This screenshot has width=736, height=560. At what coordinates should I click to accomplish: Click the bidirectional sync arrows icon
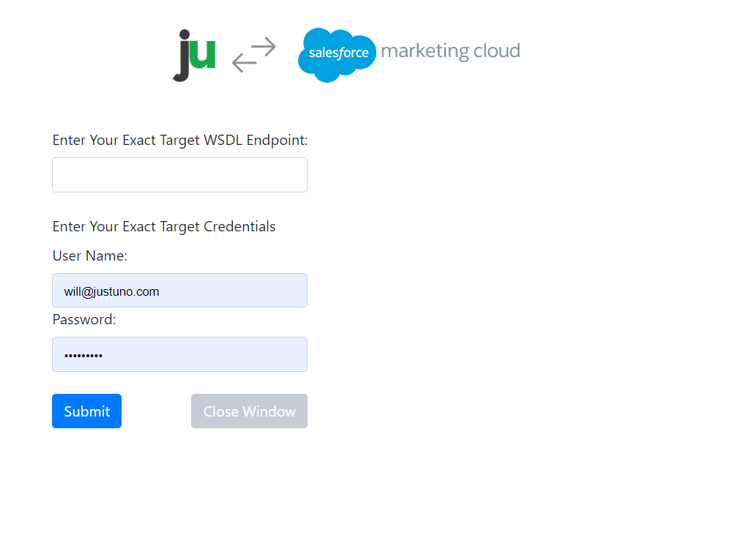254,56
